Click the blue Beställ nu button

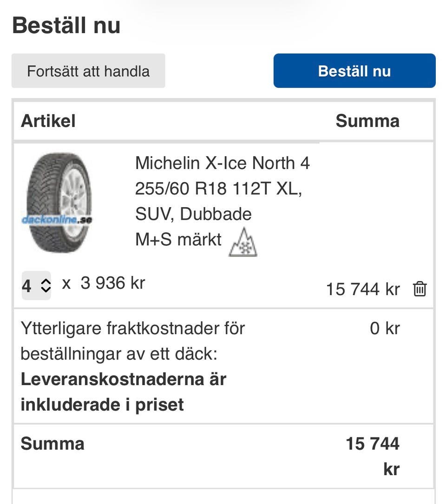click(354, 71)
